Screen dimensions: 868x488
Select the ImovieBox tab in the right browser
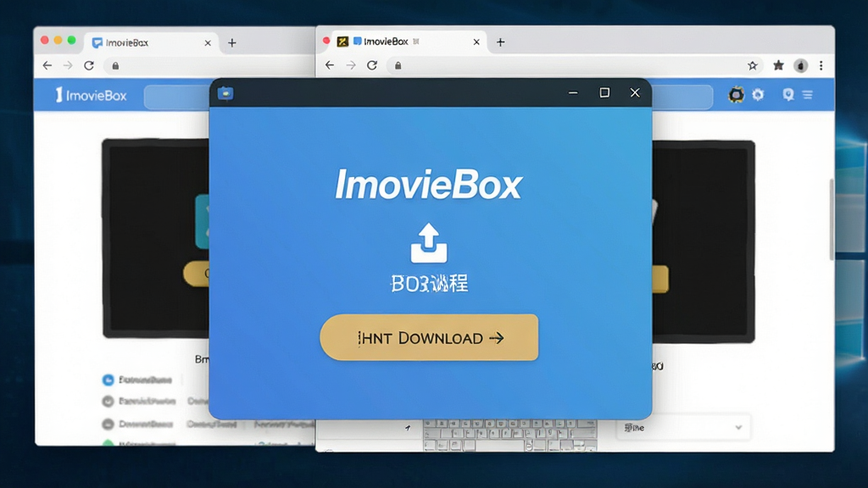(x=409, y=42)
